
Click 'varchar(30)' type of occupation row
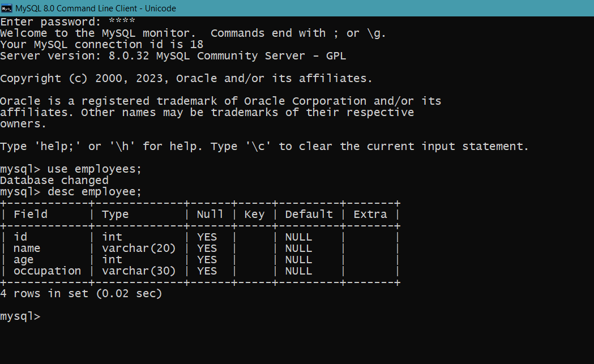[139, 271]
